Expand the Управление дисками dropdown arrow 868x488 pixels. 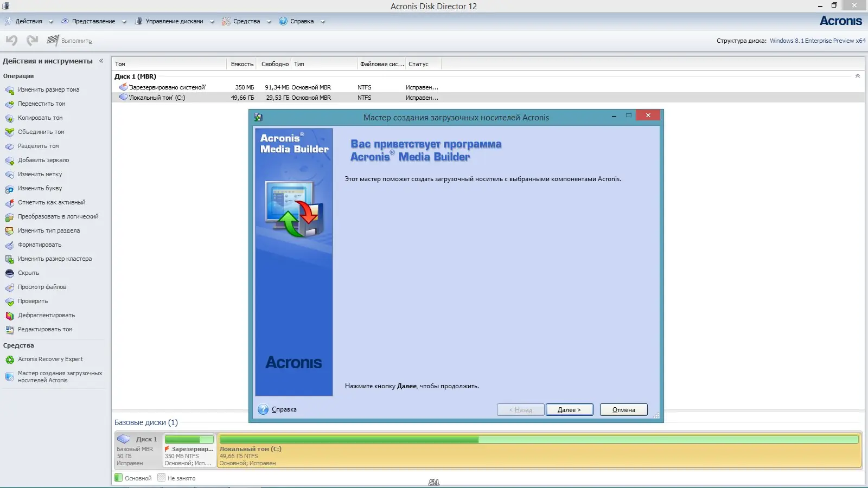pyautogui.click(x=212, y=22)
